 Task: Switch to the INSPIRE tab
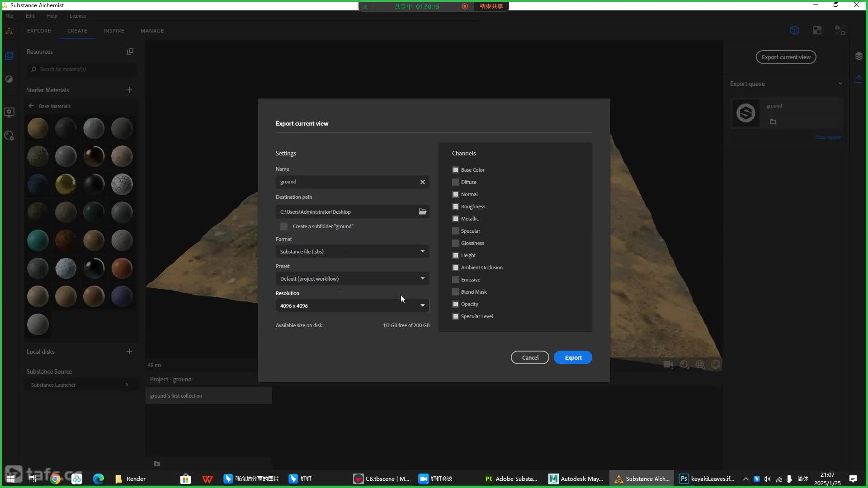[114, 31]
